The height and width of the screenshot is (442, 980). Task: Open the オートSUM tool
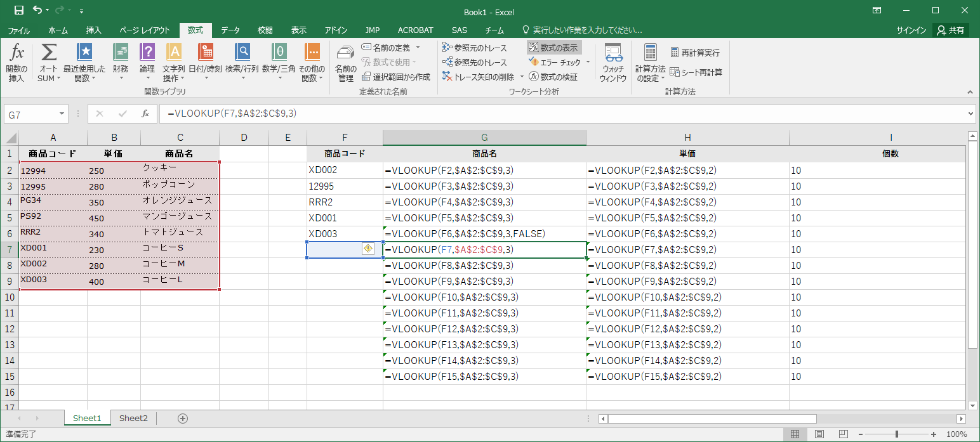pos(49,62)
